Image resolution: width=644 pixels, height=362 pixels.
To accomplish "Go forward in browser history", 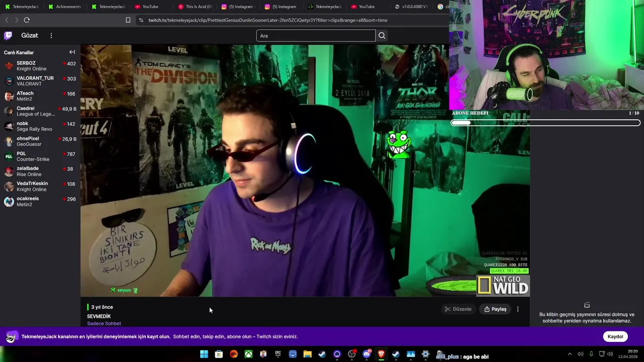I will click(x=17, y=20).
